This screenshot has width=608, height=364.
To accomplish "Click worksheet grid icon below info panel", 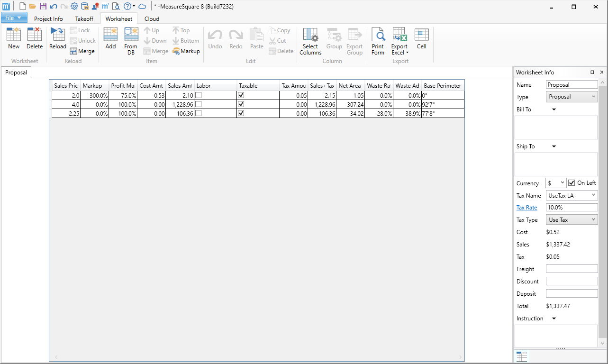I will point(522,356).
